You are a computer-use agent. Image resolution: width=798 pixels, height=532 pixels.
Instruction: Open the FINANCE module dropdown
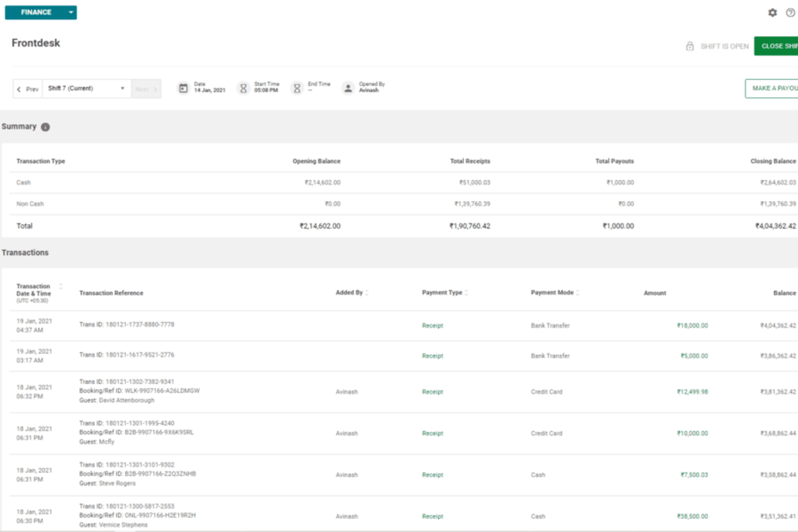(71, 13)
